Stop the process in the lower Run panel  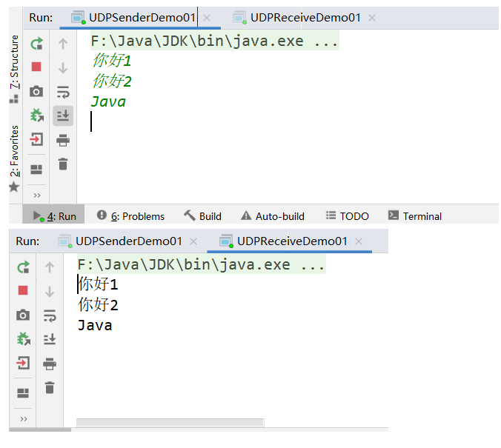(x=23, y=291)
